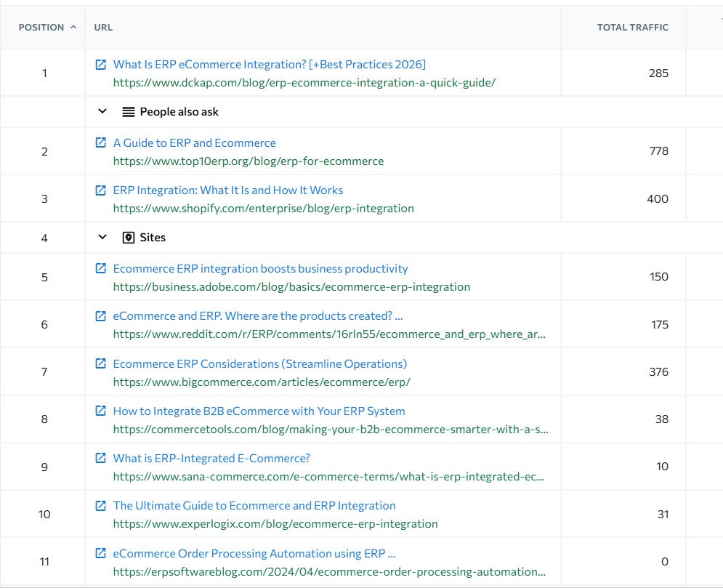723x588 pixels.
Task: Open "Ecommerce ERP Considerations" title link
Action: click(x=259, y=363)
